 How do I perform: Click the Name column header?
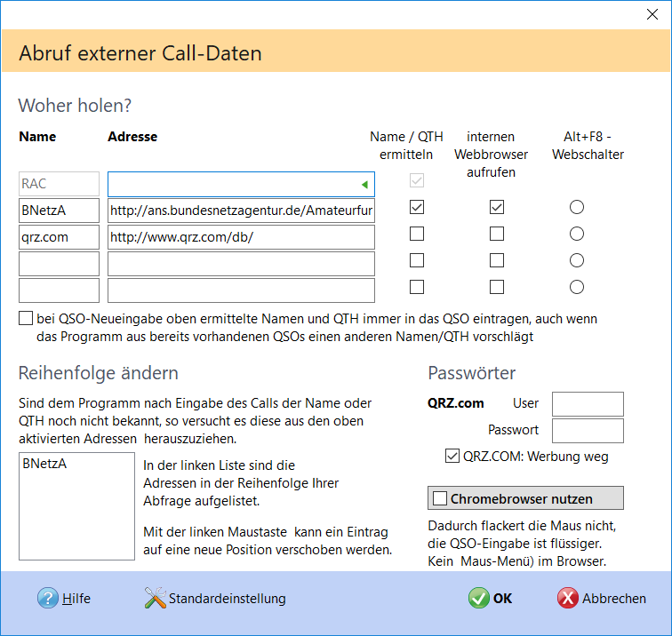[x=37, y=136]
